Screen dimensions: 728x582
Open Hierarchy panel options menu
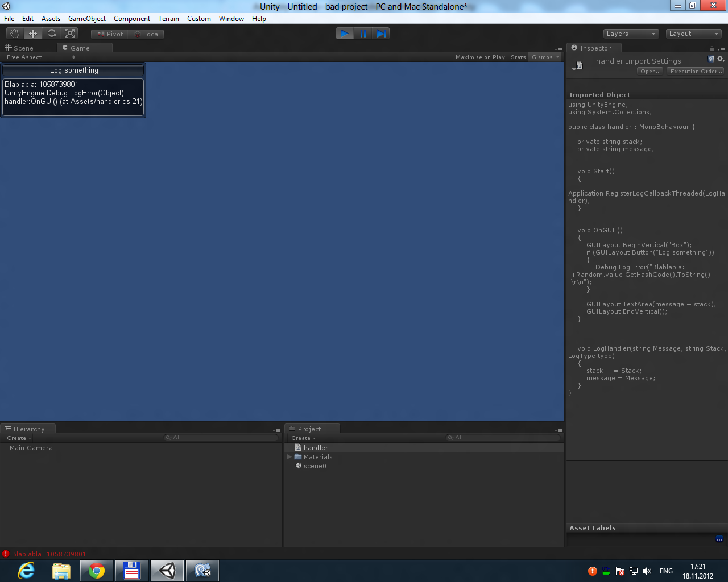[276, 430]
